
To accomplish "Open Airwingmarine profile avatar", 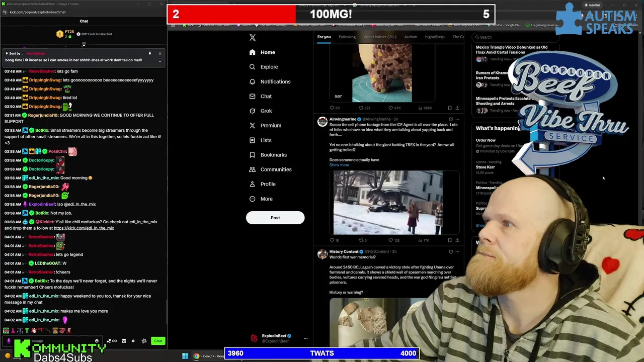I will (x=322, y=122).
